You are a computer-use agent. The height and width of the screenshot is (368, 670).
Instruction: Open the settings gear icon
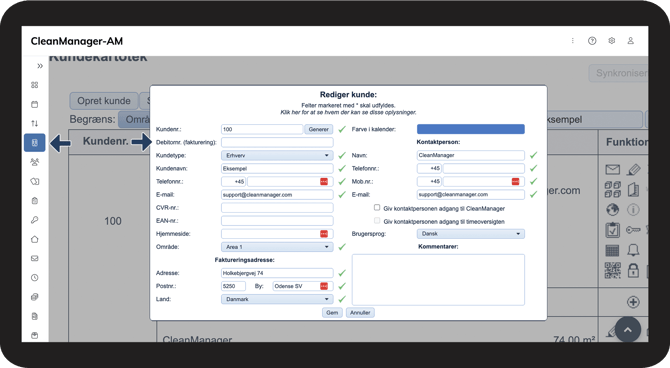pos(611,41)
